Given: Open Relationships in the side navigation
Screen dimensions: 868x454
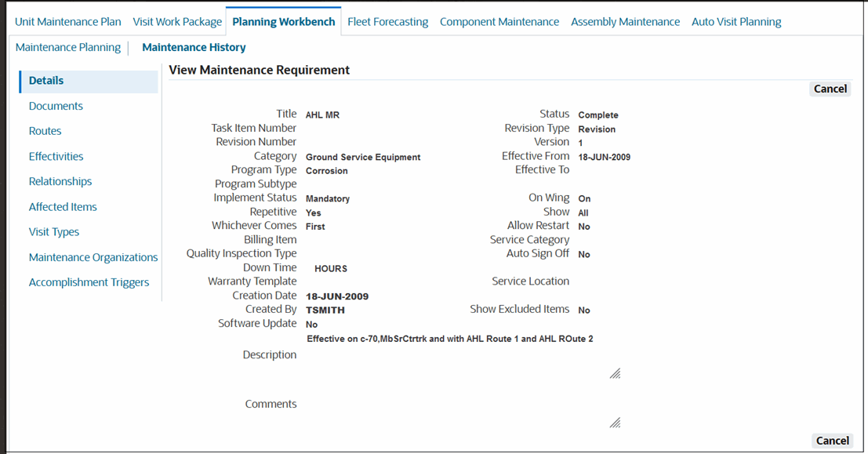Looking at the screenshot, I should point(60,182).
